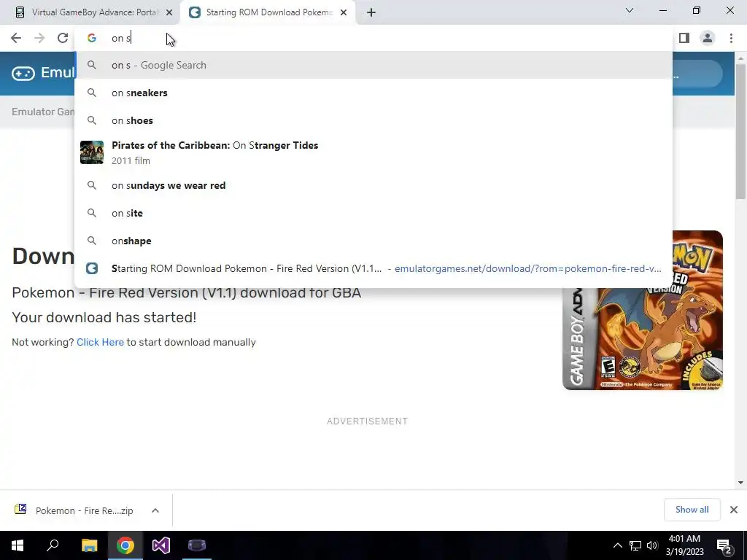Open Chrome three-dot menu
Image resolution: width=747 pixels, height=560 pixels.
[x=731, y=38]
